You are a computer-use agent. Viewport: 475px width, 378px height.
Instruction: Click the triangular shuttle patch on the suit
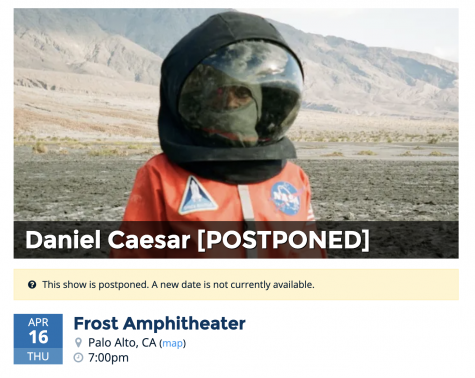point(197,197)
